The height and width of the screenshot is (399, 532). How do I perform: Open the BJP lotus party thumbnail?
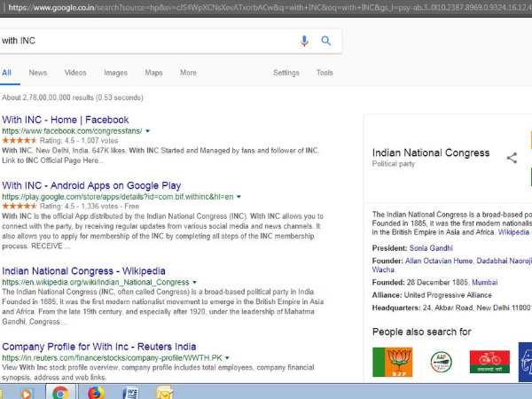pyautogui.click(x=392, y=362)
